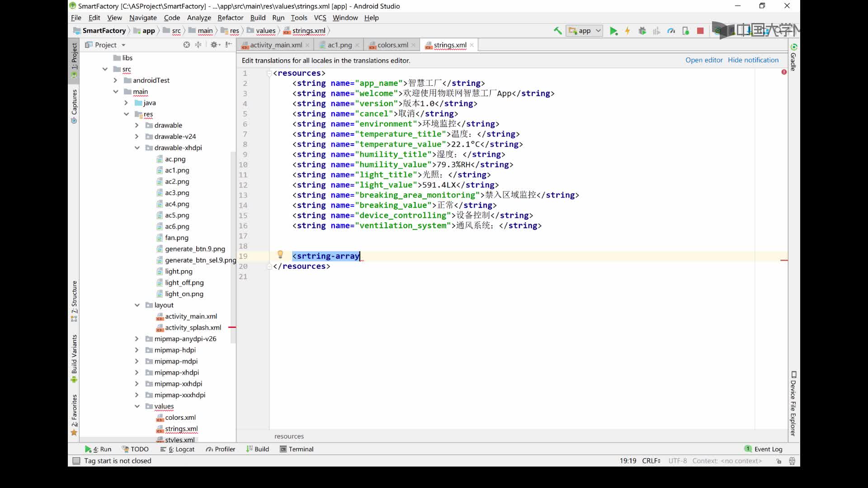Hide the Project panel with arrow icon
Image resolution: width=868 pixels, height=488 pixels.
point(229,45)
